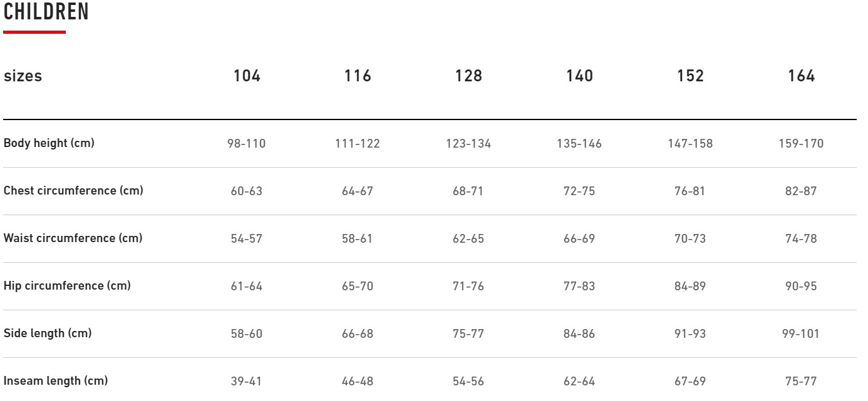
Task: Click the Waist circumference (cm) label
Action: point(73,238)
